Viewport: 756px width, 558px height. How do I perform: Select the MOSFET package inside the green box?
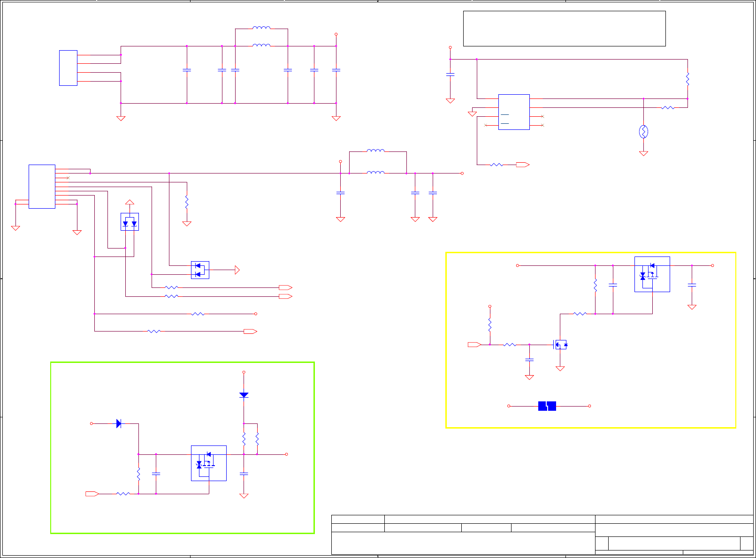(x=209, y=463)
